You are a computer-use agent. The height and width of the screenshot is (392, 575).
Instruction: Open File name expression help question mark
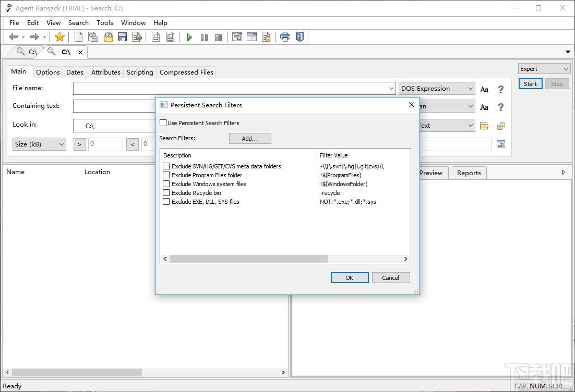(x=500, y=89)
